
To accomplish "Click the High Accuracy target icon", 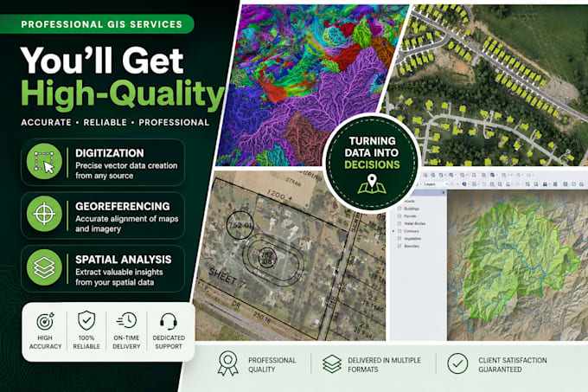I will (45, 321).
